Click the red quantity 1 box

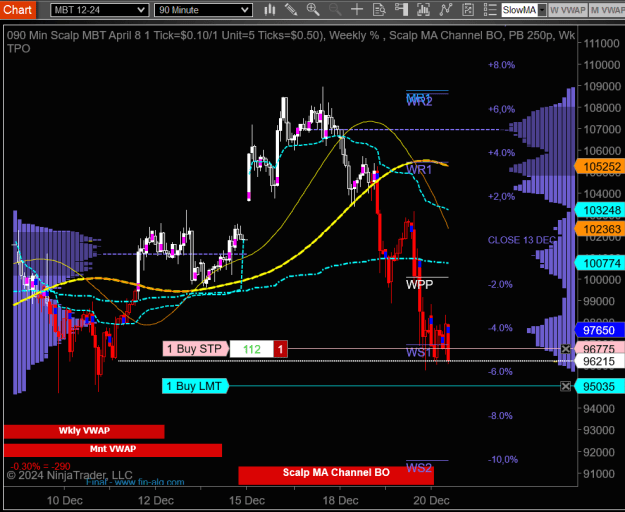[280, 349]
